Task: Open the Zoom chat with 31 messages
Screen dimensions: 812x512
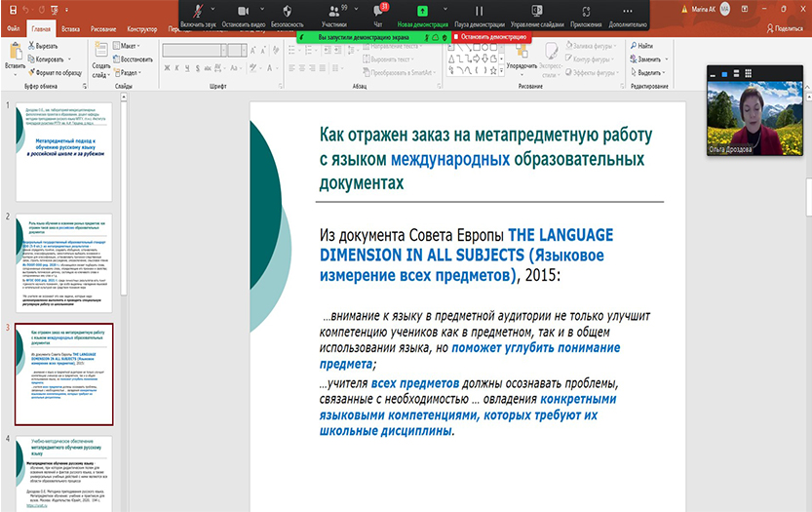Action: (379, 12)
